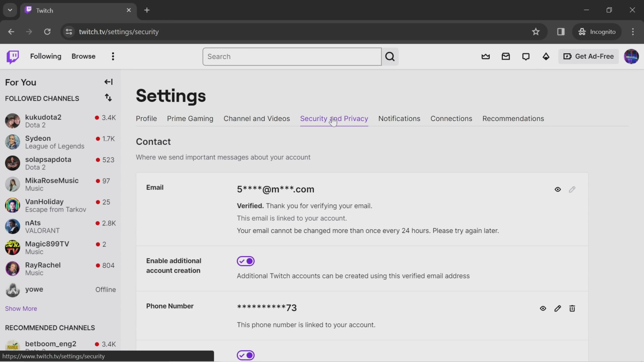Click the masked phone number ending 73
644x362 pixels.
pos(267,308)
